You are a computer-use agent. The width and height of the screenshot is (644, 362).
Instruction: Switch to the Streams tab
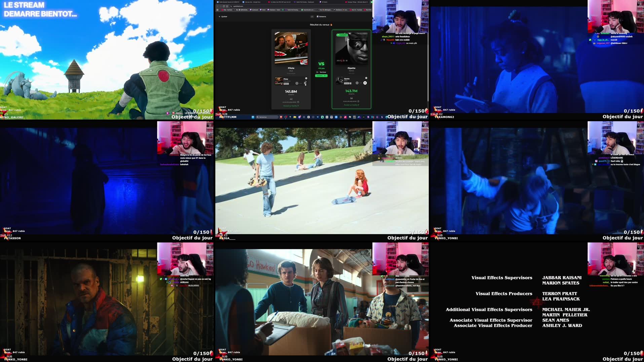321,17
